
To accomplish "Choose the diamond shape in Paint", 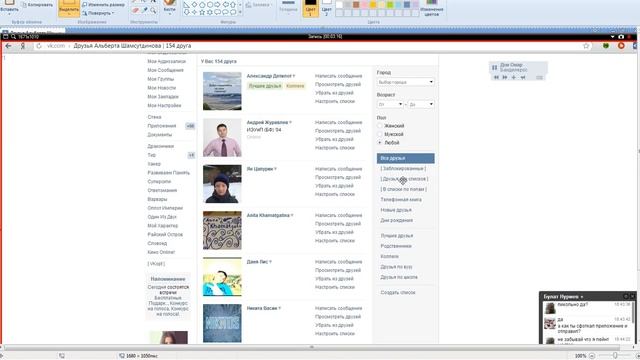I will 194,4.
